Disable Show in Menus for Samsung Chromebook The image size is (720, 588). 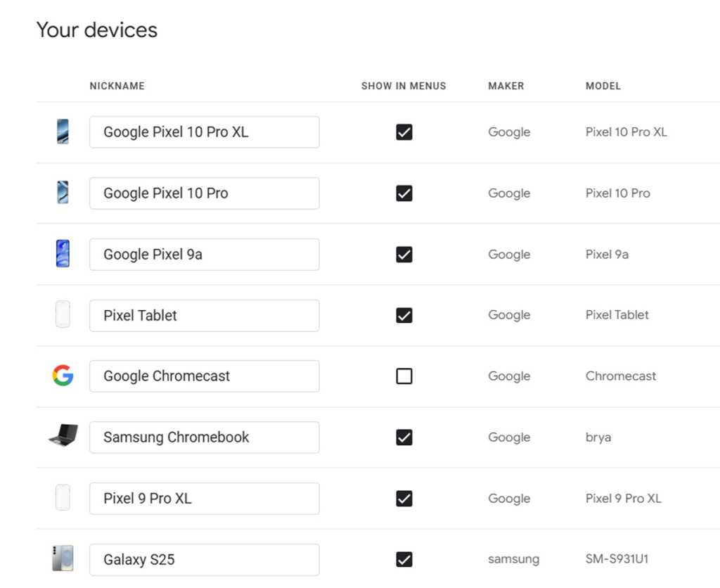[x=404, y=437]
